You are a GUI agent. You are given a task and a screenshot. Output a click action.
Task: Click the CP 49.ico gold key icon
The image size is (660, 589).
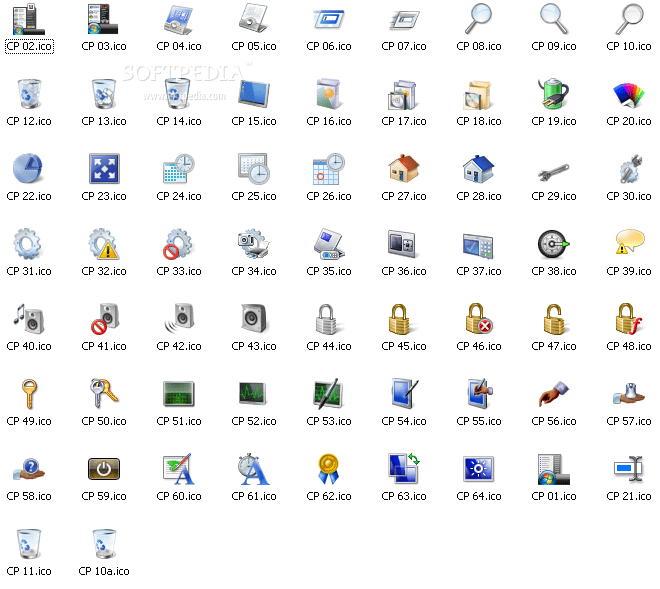pyautogui.click(x=29, y=394)
